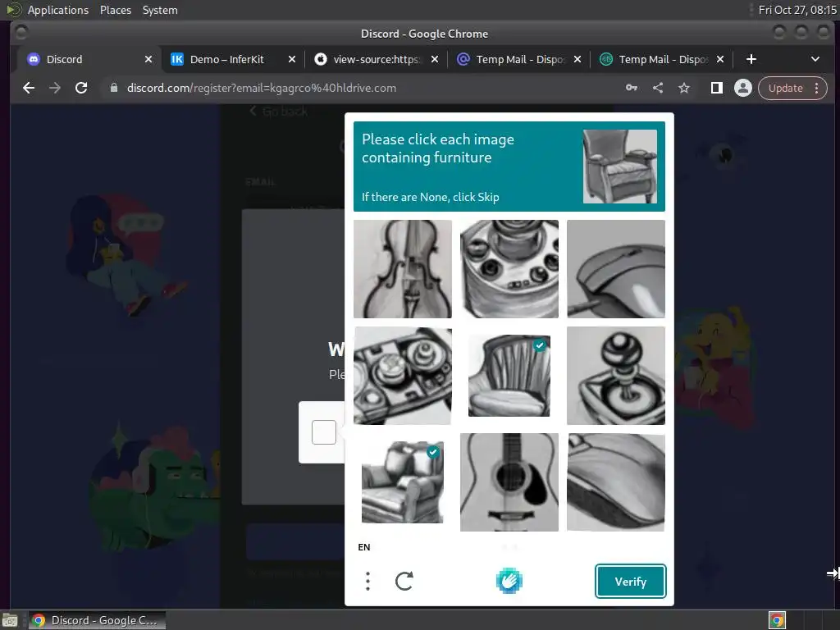Select the violin image tile

pos(402,269)
